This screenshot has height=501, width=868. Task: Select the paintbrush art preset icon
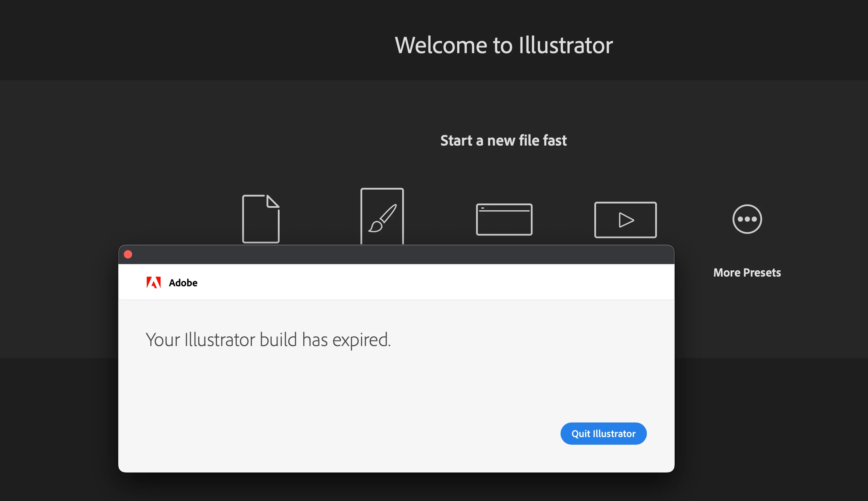[382, 216]
